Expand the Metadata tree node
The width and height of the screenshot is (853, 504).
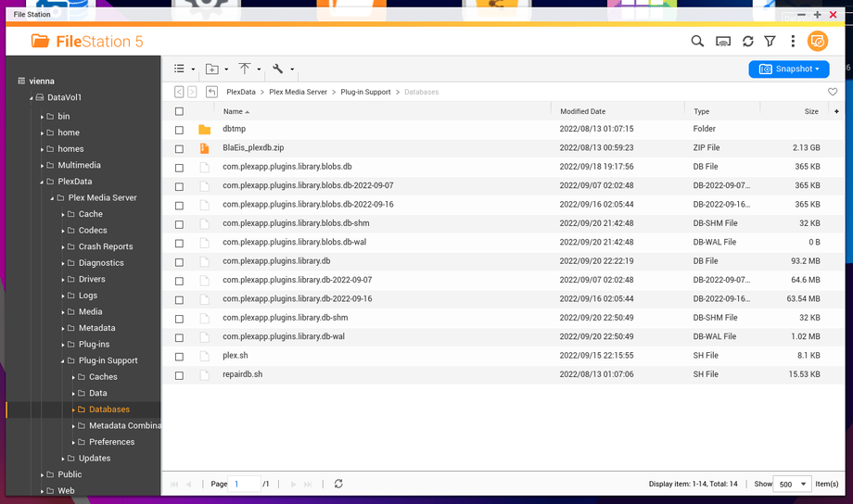click(62, 328)
